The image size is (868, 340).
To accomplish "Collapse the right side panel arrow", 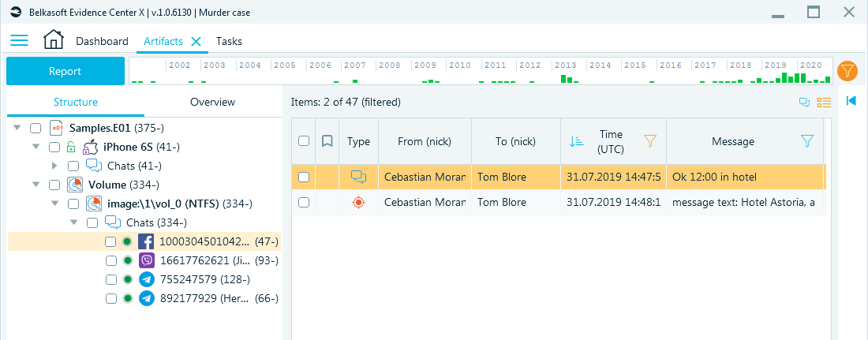I will pyautogui.click(x=851, y=100).
